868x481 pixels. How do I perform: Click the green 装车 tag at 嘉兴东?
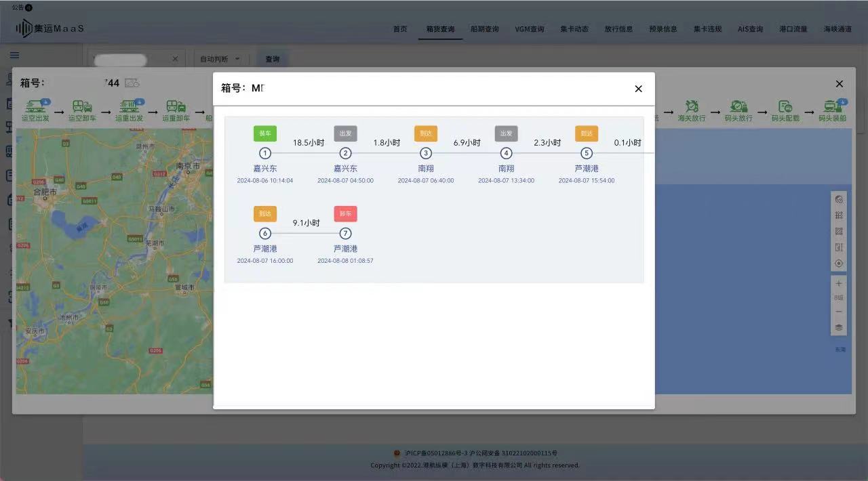point(265,133)
